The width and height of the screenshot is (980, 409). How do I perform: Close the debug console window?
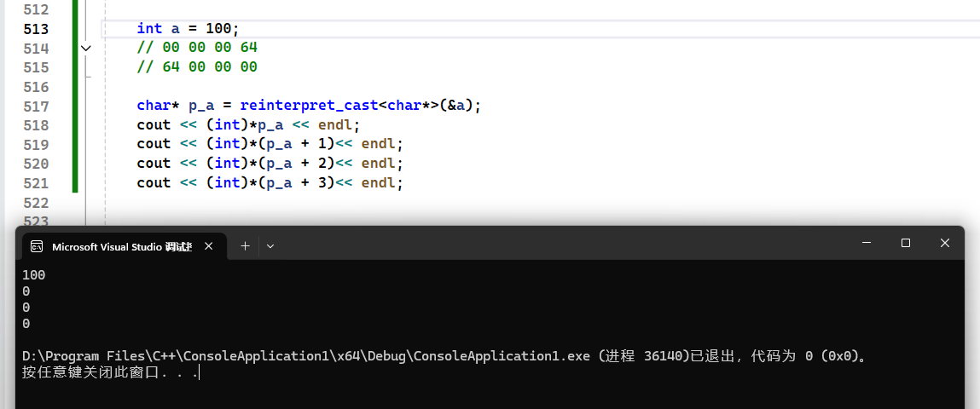point(944,243)
